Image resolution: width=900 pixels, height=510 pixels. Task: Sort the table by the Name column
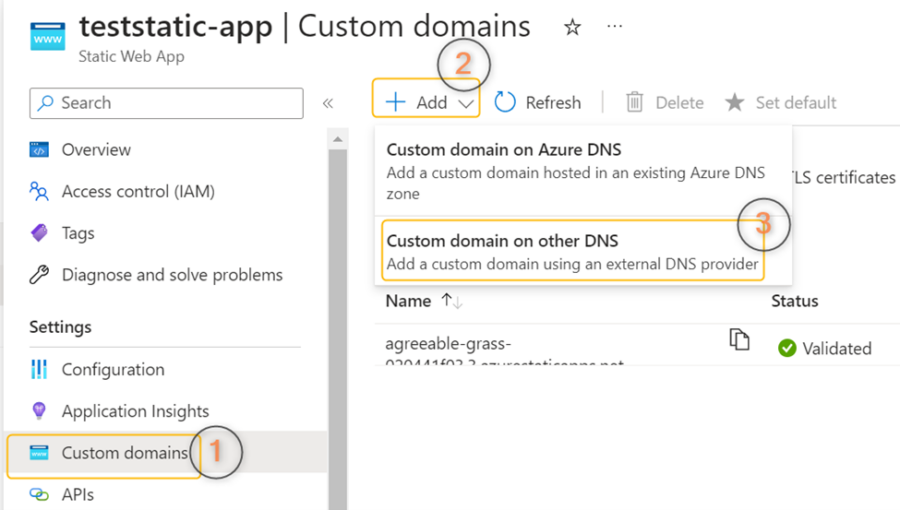(408, 301)
